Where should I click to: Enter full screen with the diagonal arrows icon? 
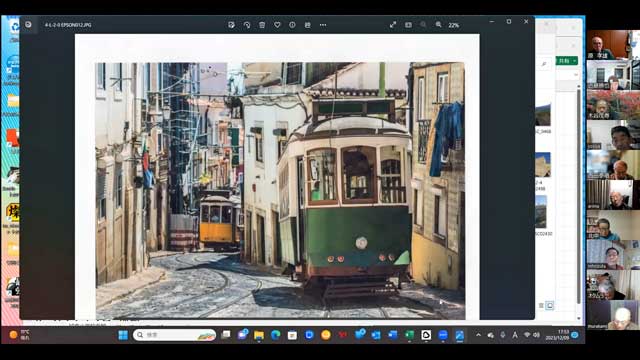tap(393, 25)
